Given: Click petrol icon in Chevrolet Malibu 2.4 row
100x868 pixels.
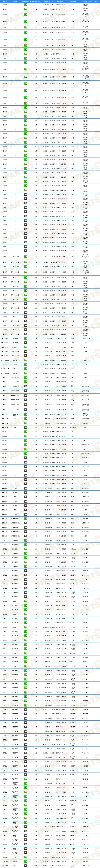Looking at the screenshot, I should [26, 338].
